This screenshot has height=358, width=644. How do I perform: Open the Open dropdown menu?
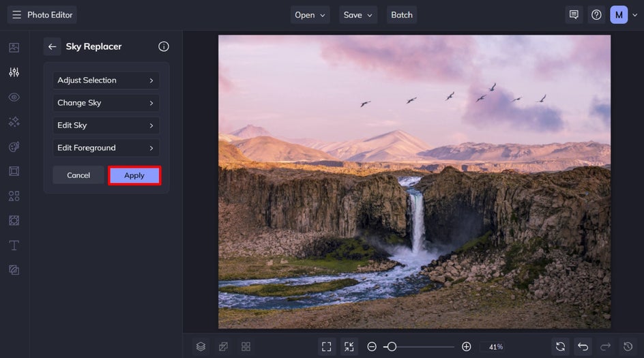(x=310, y=15)
